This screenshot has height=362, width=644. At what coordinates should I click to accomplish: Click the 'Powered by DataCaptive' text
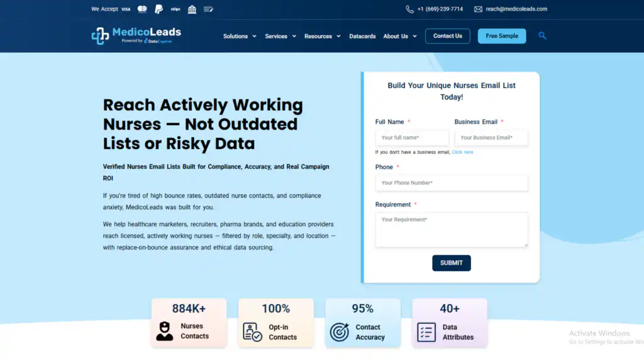[147, 41]
